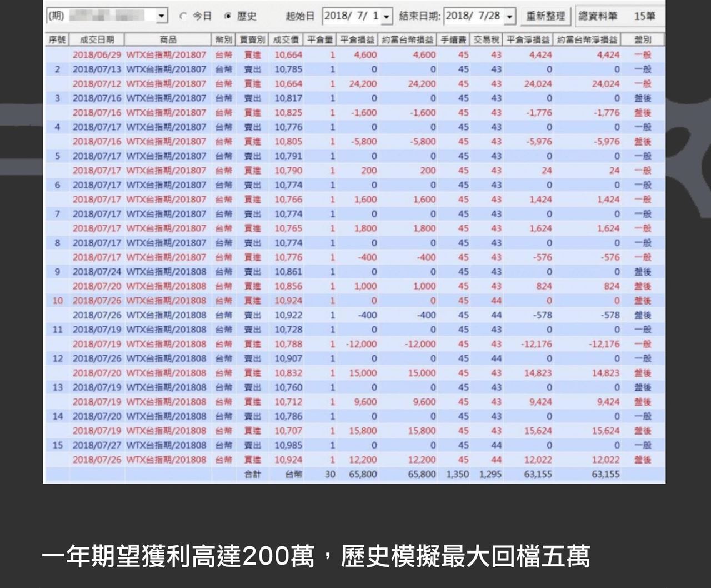This screenshot has height=588, width=711.
Task: Click the 商品 column header
Action: coord(168,40)
